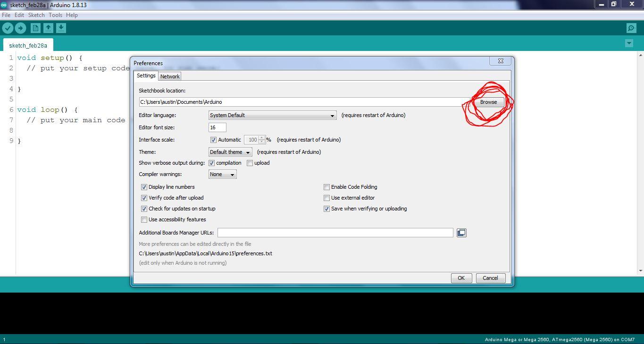The width and height of the screenshot is (644, 344).
Task: Click board info text in status bar
Action: point(560,340)
